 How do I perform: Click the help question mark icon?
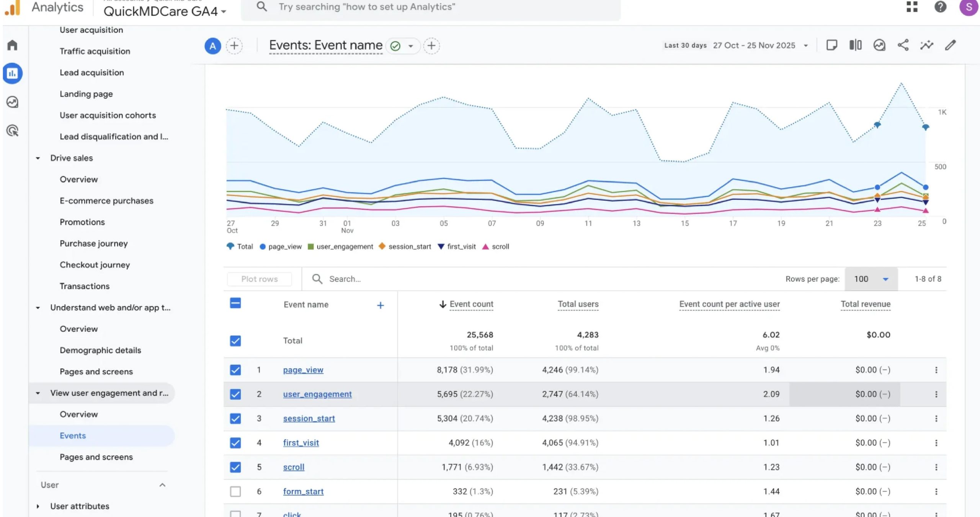tap(940, 7)
